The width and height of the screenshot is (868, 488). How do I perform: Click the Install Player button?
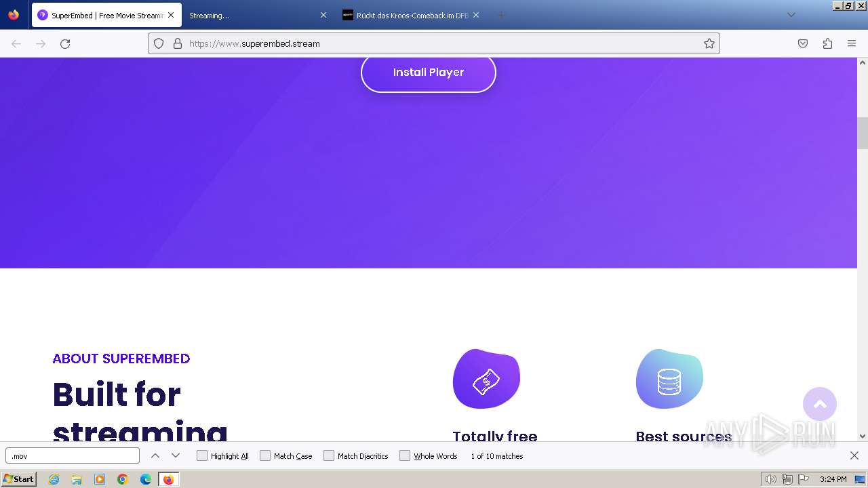pyautogui.click(x=429, y=73)
